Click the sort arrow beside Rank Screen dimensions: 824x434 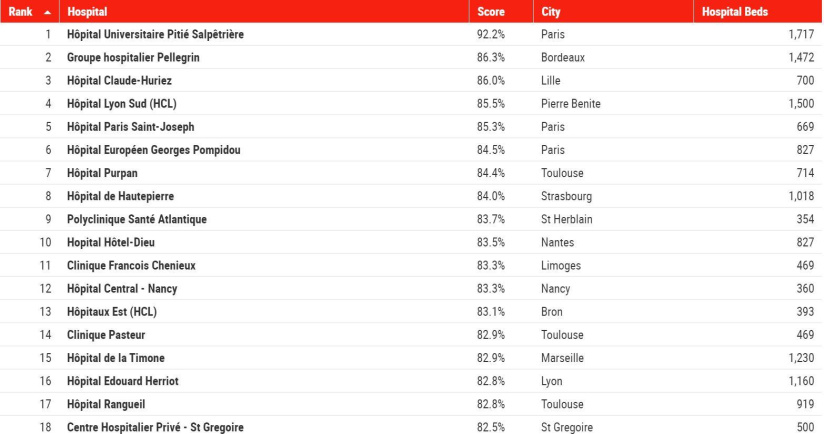(47, 12)
